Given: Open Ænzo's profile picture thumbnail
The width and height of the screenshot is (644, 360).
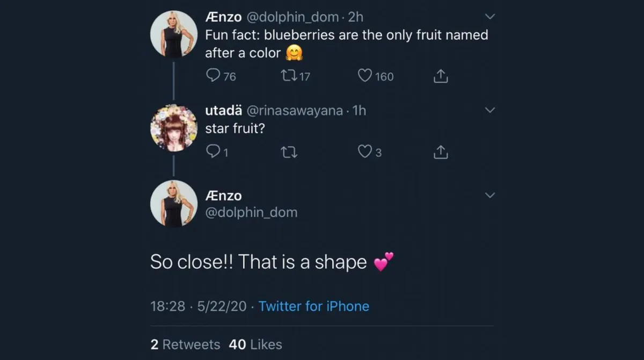Looking at the screenshot, I should 174,34.
